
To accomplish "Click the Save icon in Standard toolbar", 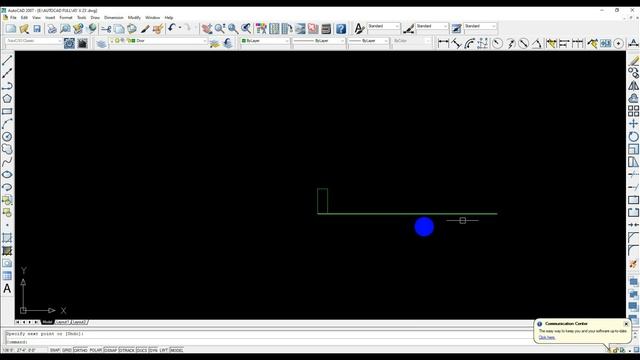I will click(x=37, y=29).
